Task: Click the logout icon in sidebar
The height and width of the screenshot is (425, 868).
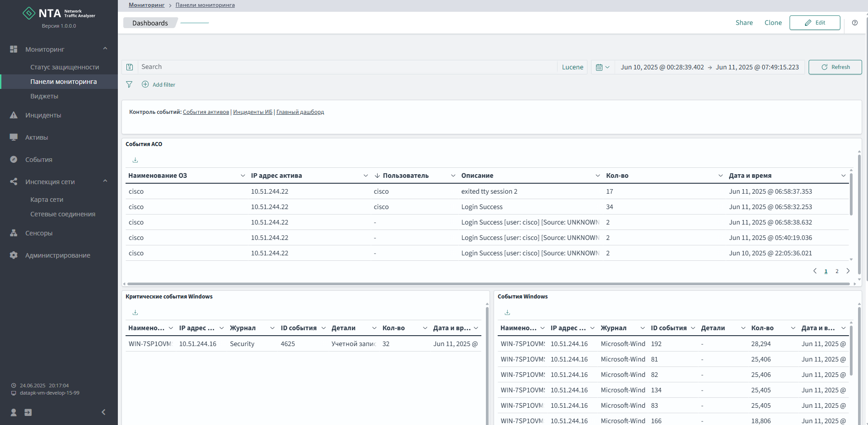Action: click(28, 412)
